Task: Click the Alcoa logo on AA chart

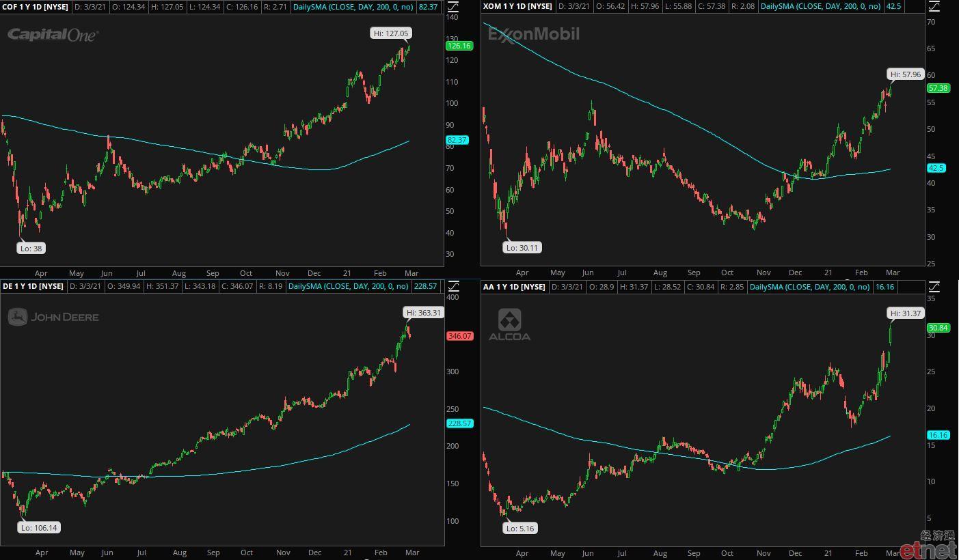Action: pyautogui.click(x=509, y=324)
